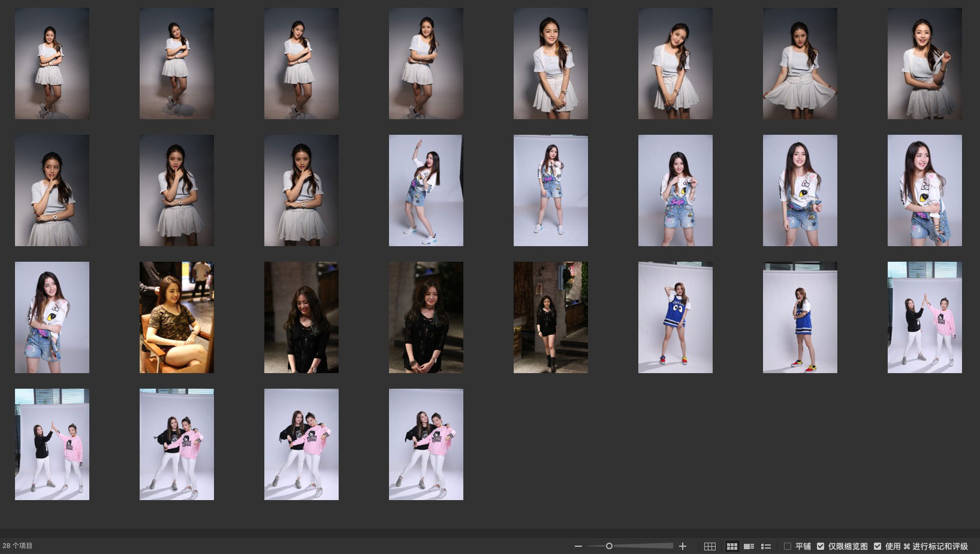The width and height of the screenshot is (980, 554).
Task: Enable the 平铺 checkbox
Action: click(788, 546)
